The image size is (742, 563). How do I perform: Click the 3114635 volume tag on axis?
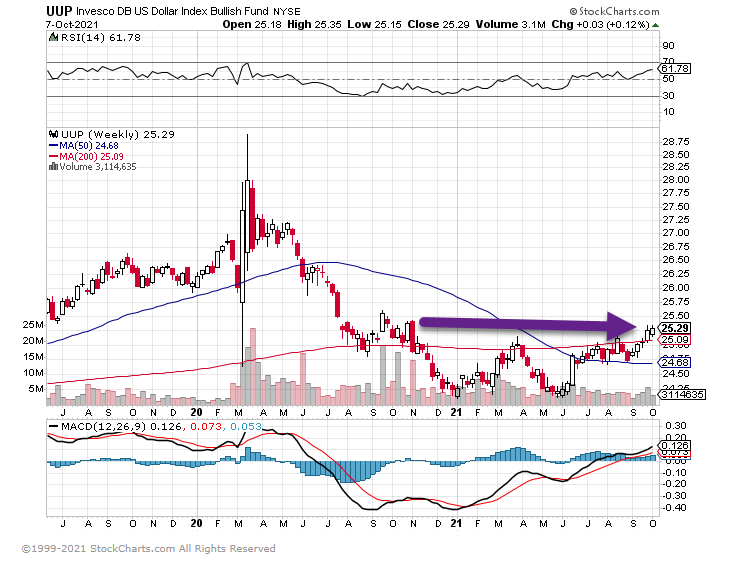tap(677, 396)
